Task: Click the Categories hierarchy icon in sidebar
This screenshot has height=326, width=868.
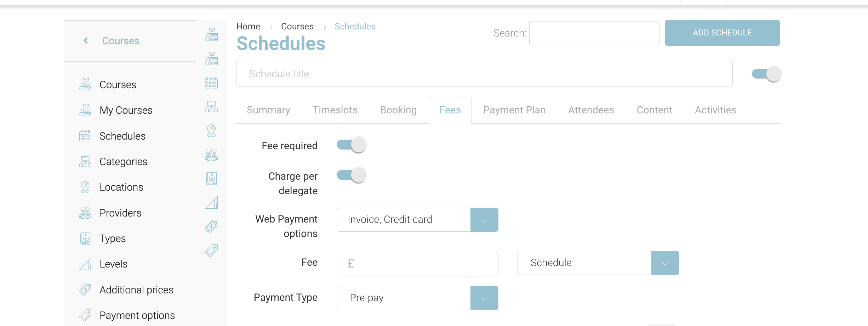Action: pyautogui.click(x=85, y=162)
